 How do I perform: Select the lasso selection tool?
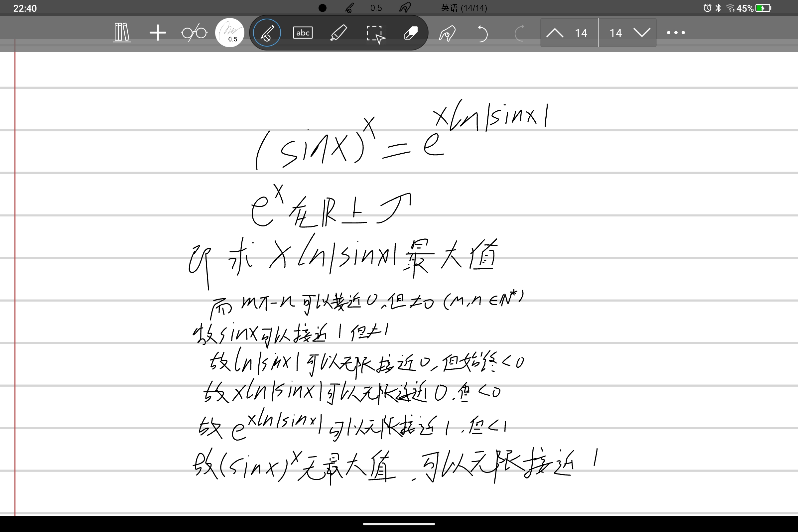376,34
